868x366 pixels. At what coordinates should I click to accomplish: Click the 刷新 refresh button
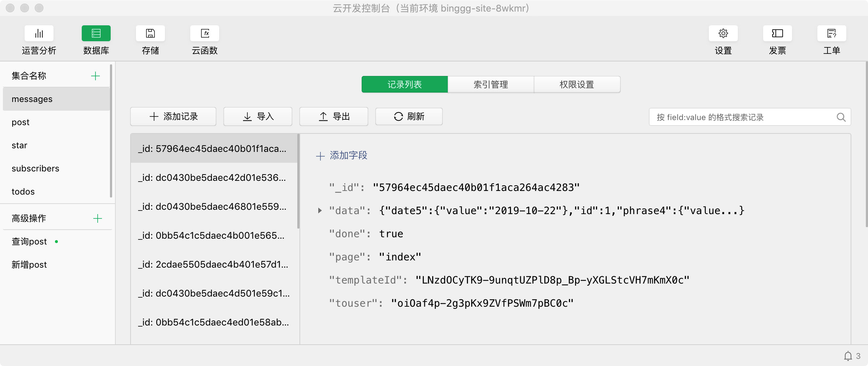[x=409, y=116]
